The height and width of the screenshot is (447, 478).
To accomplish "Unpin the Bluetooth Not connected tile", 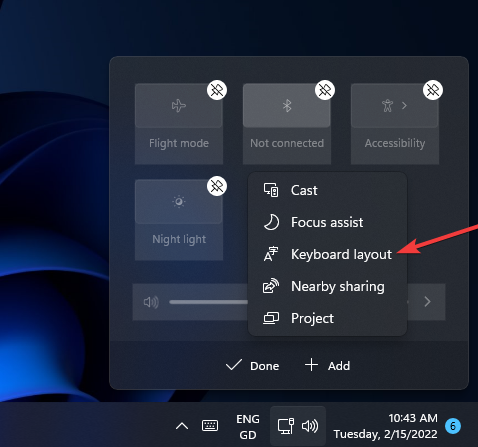I will [x=325, y=90].
